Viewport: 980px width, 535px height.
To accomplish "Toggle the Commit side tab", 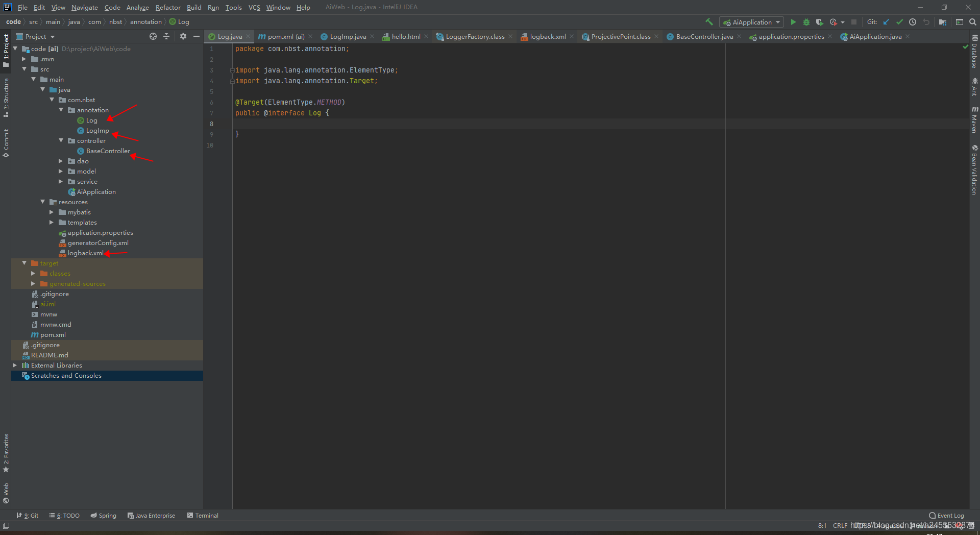I will tap(6, 143).
